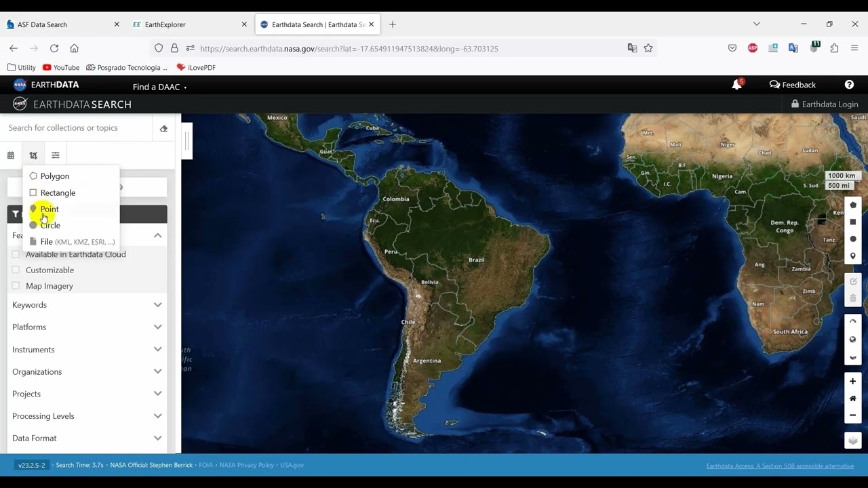Viewport: 868px width, 488px height.
Task: Collapse the Features section chevron
Action: point(157,235)
